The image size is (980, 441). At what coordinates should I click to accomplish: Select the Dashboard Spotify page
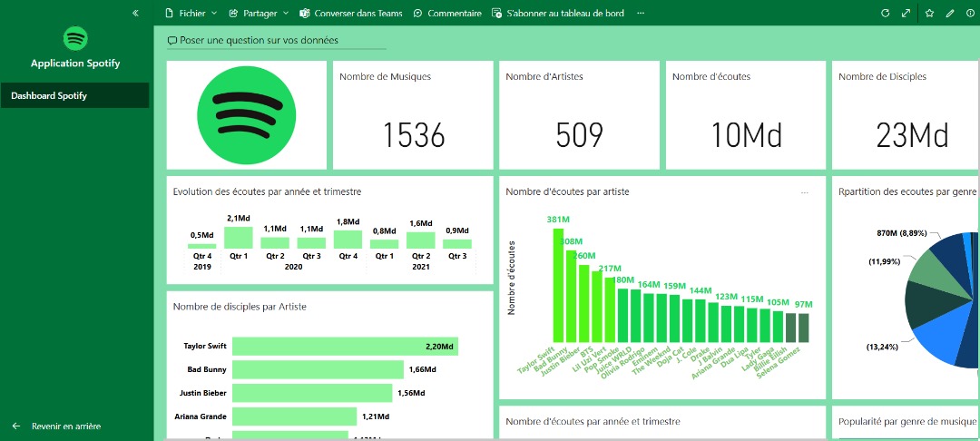point(74,95)
